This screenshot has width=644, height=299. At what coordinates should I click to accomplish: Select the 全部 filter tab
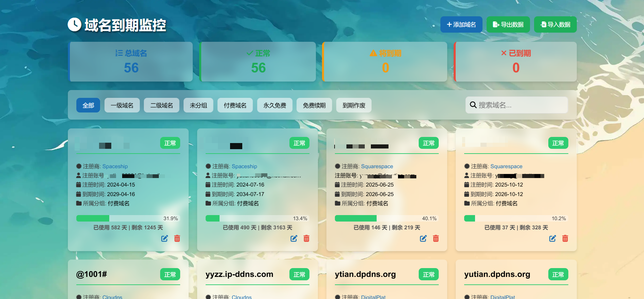pyautogui.click(x=88, y=105)
